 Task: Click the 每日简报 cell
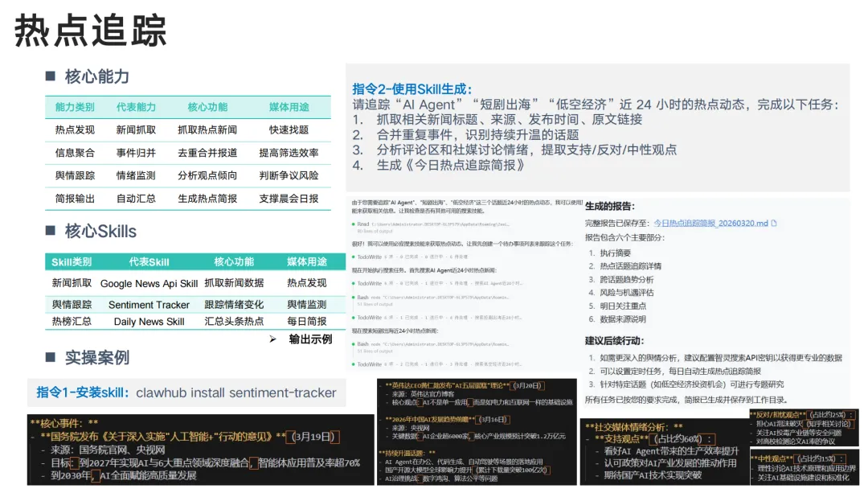[307, 321]
